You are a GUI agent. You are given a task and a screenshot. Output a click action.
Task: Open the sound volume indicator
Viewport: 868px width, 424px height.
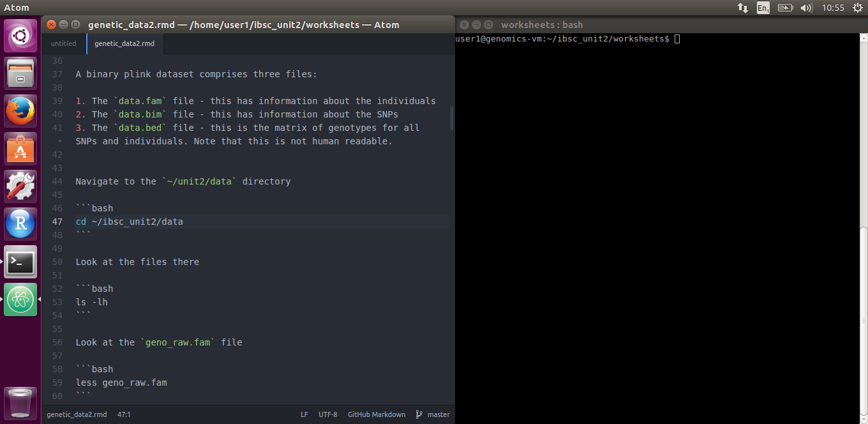coord(806,8)
